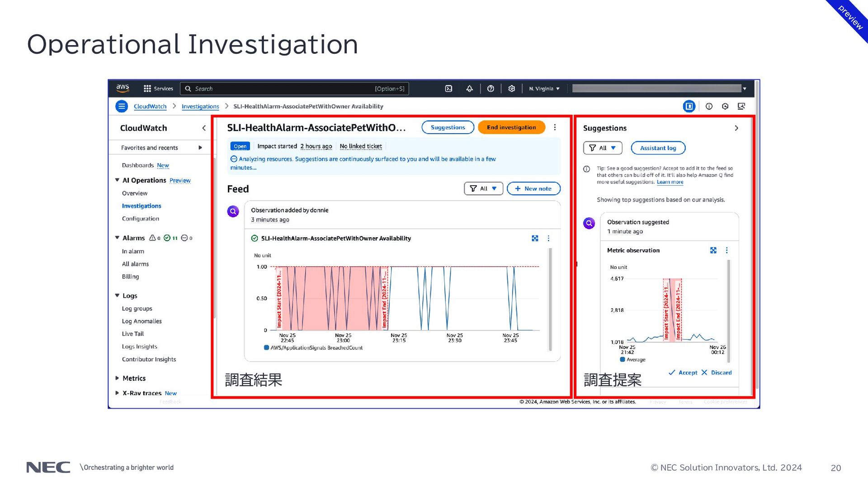Click the in-alarm warning triangle count
Image resolution: width=868 pixels, height=488 pixels.
click(155, 238)
